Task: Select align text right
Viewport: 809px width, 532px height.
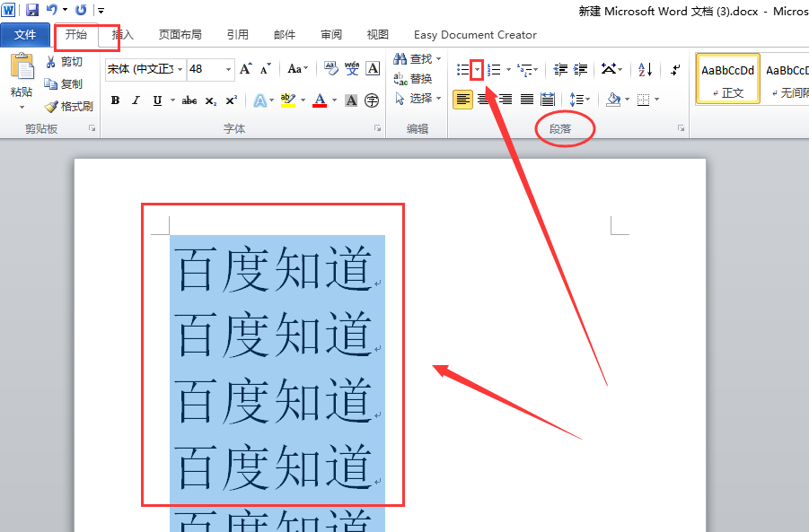Action: click(x=506, y=99)
